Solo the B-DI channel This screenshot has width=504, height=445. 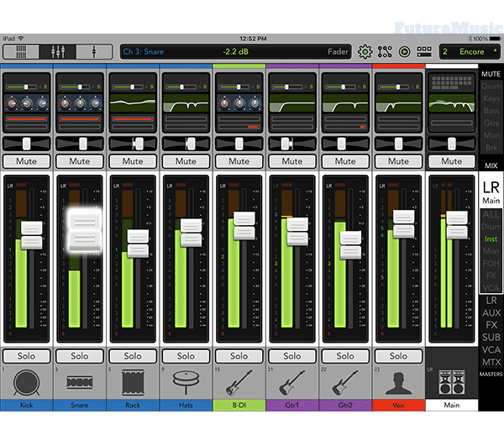239,356
